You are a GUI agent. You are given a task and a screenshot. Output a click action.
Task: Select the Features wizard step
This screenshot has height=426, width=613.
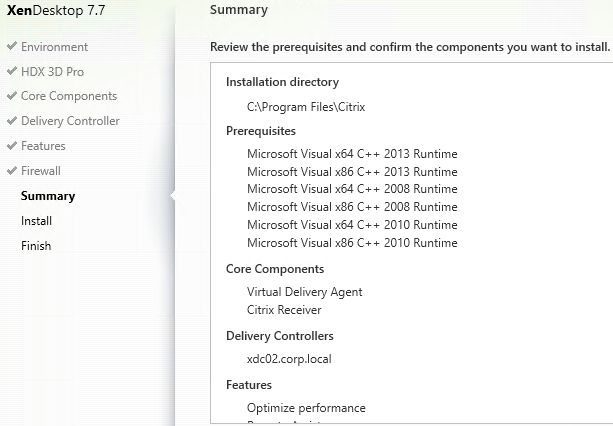pos(43,146)
